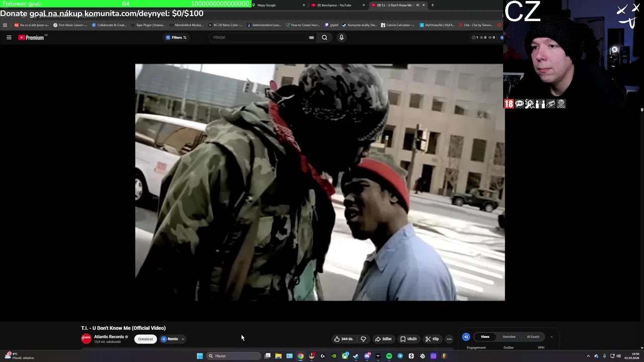The height and width of the screenshot is (362, 644).
Task: Click the taskbar Hledat search box
Action: click(233, 356)
